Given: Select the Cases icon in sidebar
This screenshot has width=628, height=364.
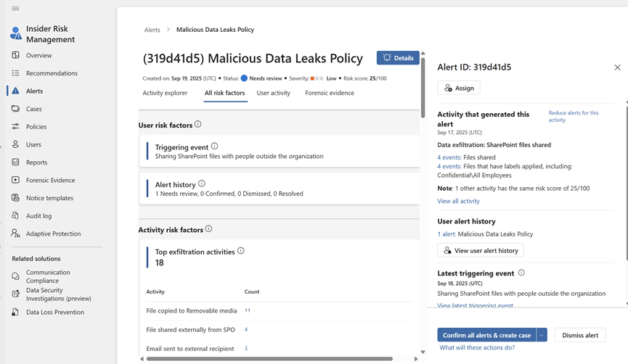Looking at the screenshot, I should point(15,109).
